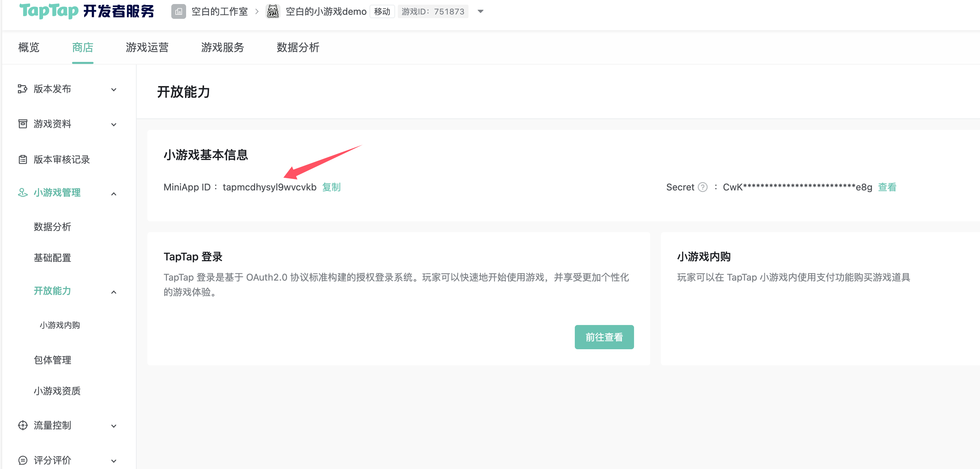The image size is (980, 469).
Task: Click the masked Secret value
Action: tap(797, 187)
